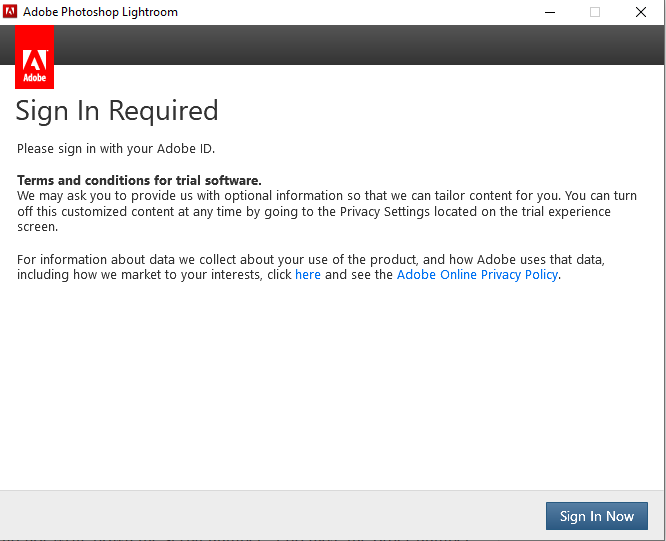The width and height of the screenshot is (666, 541).
Task: Click the dark header banner beside Adobe logo
Action: [350, 45]
